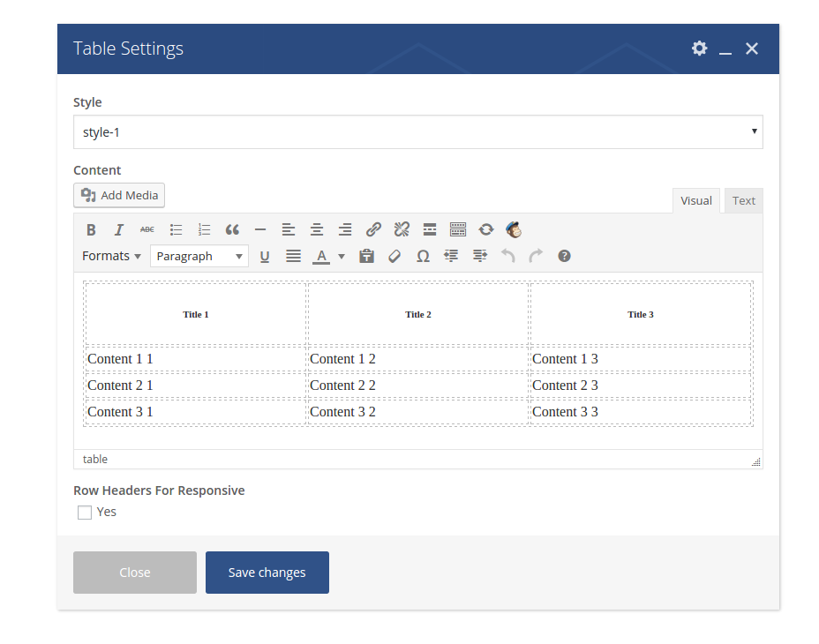Screen dimensions: 819x644
Task: Apply italic formatting
Action: click(119, 229)
